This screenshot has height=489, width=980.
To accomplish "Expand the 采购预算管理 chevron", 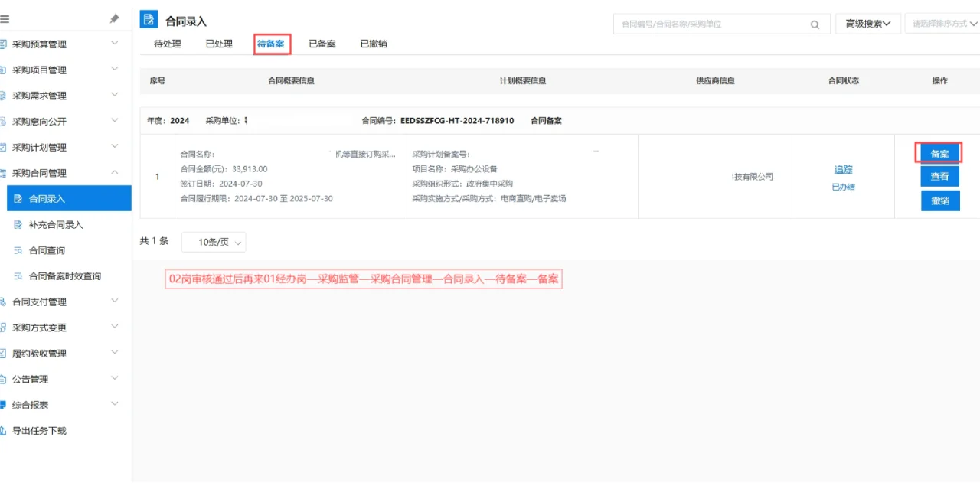I will click(x=115, y=44).
